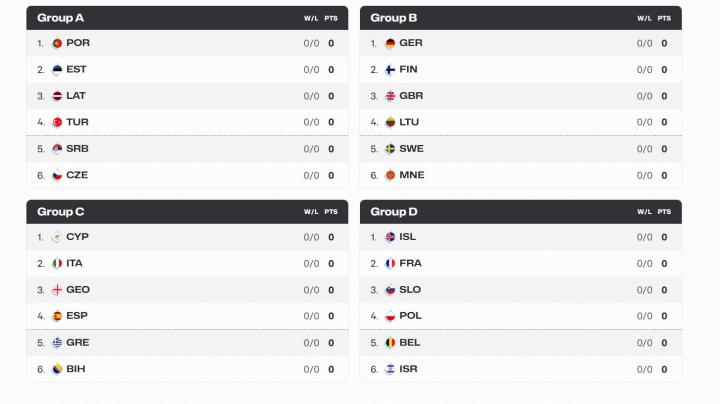Select the CYP team name

coord(77,237)
